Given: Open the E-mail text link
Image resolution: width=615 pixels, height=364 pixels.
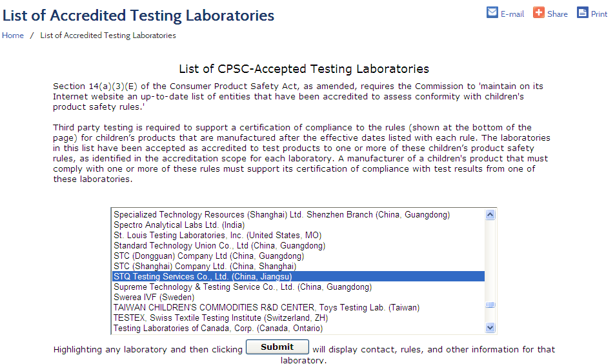Looking at the screenshot, I should tap(512, 14).
